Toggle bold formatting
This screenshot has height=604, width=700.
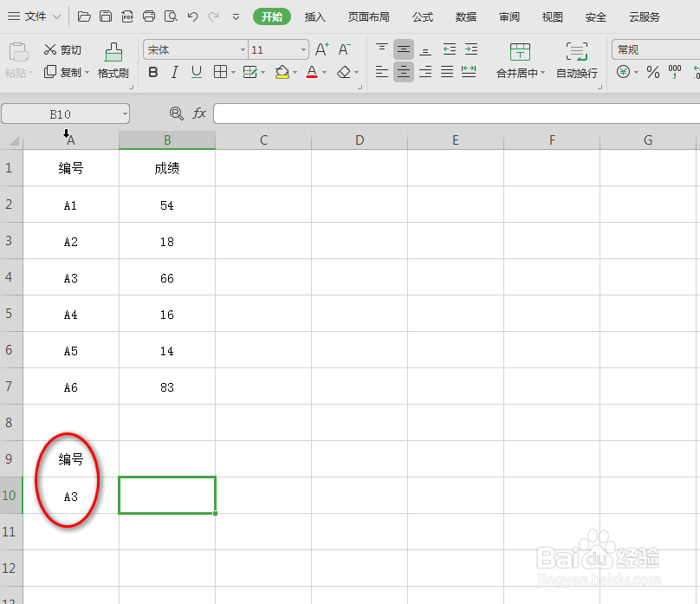pos(153,72)
